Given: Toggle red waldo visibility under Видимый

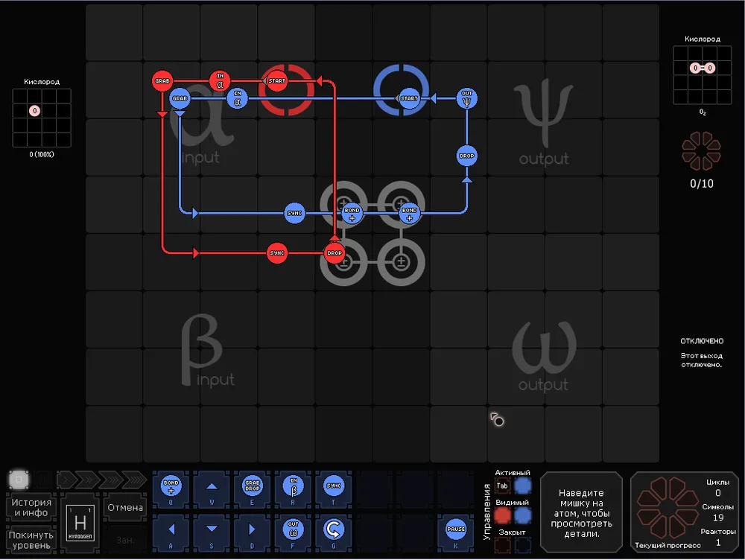Looking at the screenshot, I should coord(502,516).
